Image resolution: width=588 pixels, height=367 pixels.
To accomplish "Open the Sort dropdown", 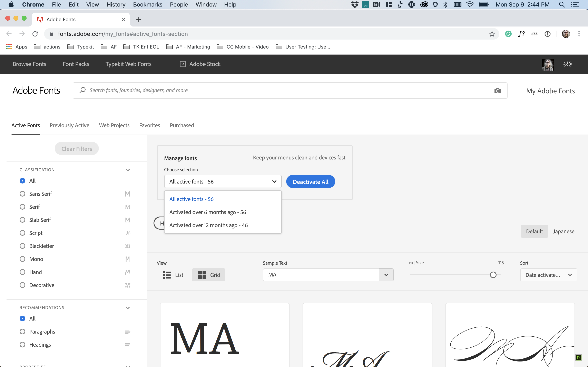I will pyautogui.click(x=548, y=275).
